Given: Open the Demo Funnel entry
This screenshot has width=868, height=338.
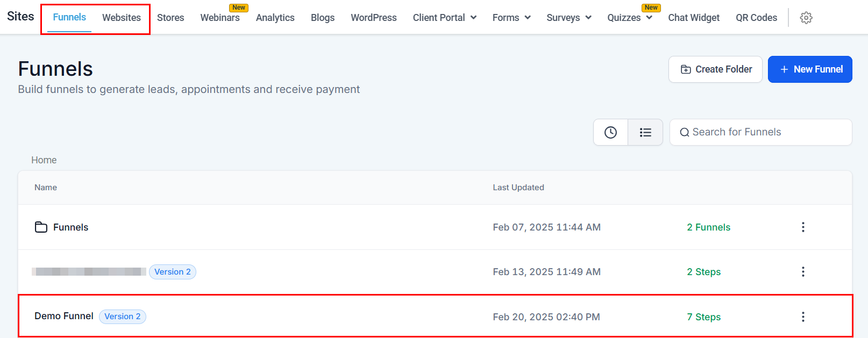Looking at the screenshot, I should click(x=64, y=316).
